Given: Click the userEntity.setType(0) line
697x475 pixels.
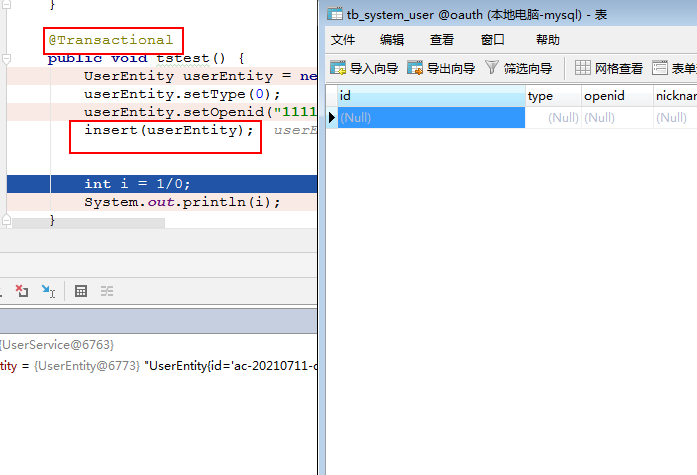Looking at the screenshot, I should 182,94.
